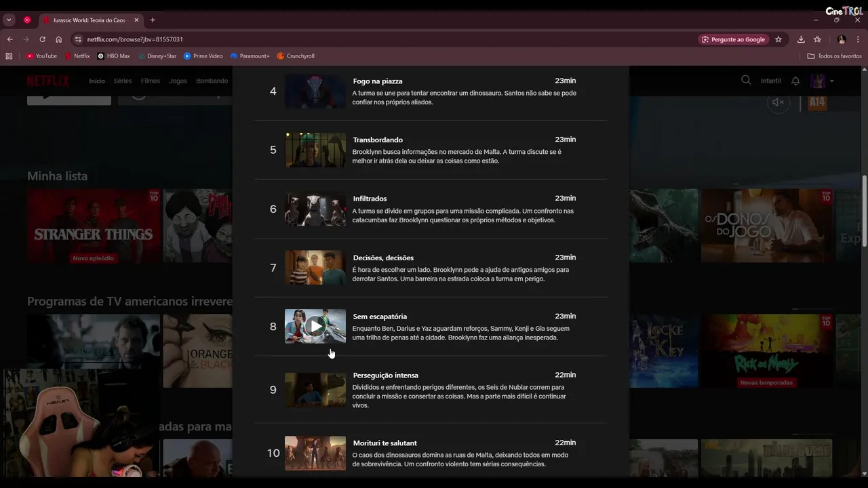
Task: Open Orange Is the New Black card
Action: (197, 350)
